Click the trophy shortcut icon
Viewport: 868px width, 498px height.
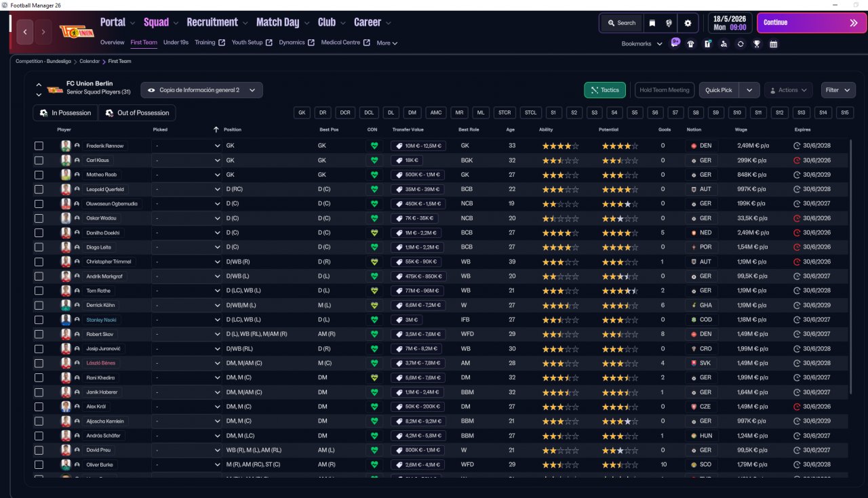tap(757, 44)
